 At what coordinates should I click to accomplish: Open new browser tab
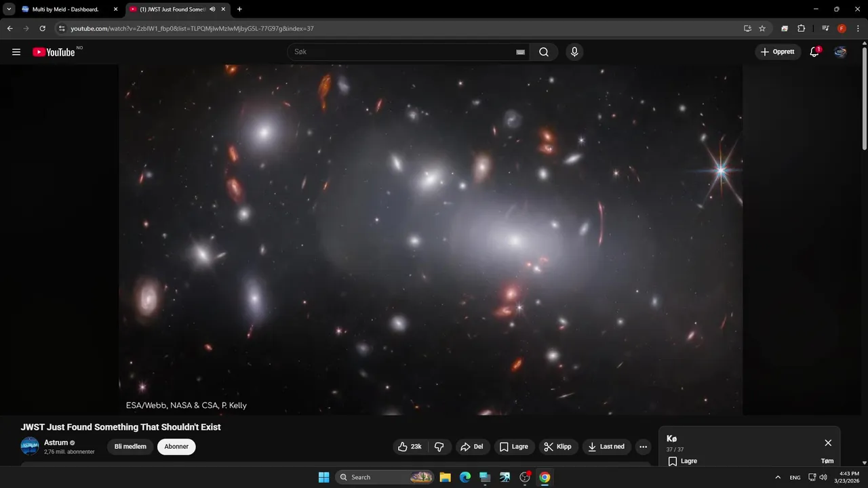pyautogui.click(x=239, y=9)
